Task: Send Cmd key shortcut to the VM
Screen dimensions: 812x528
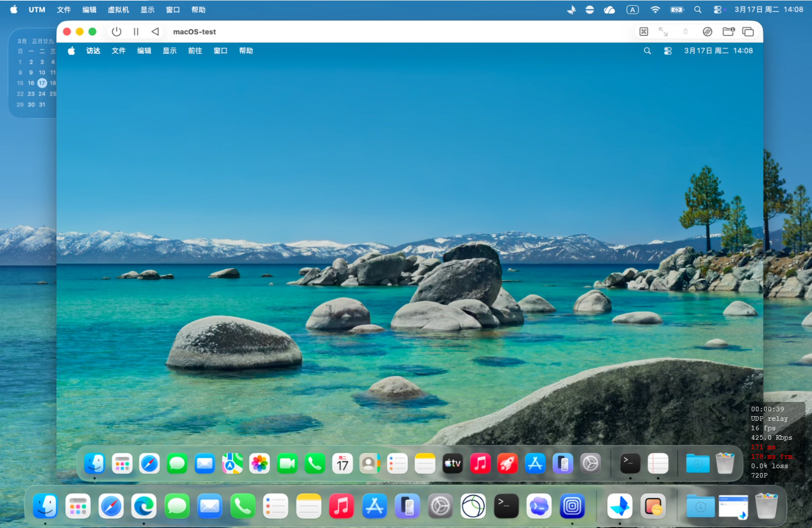Action: pos(643,31)
